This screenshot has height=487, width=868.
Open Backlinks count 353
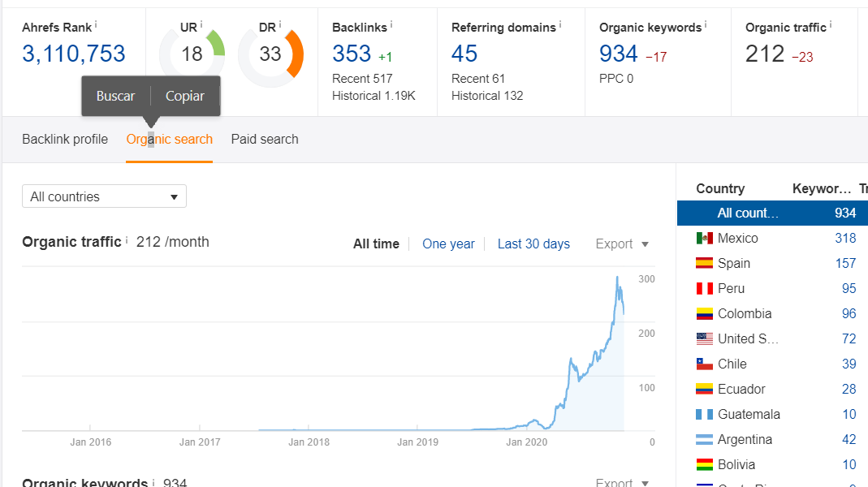pos(352,54)
